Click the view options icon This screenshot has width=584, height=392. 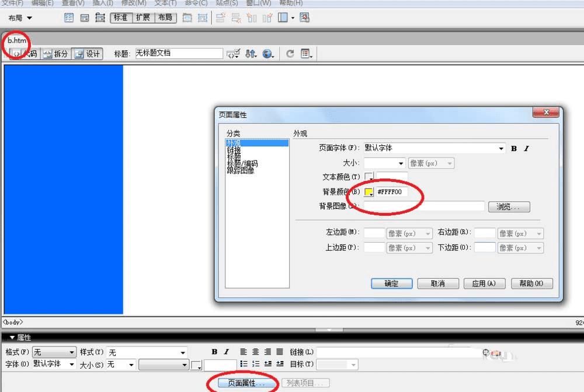(306, 54)
